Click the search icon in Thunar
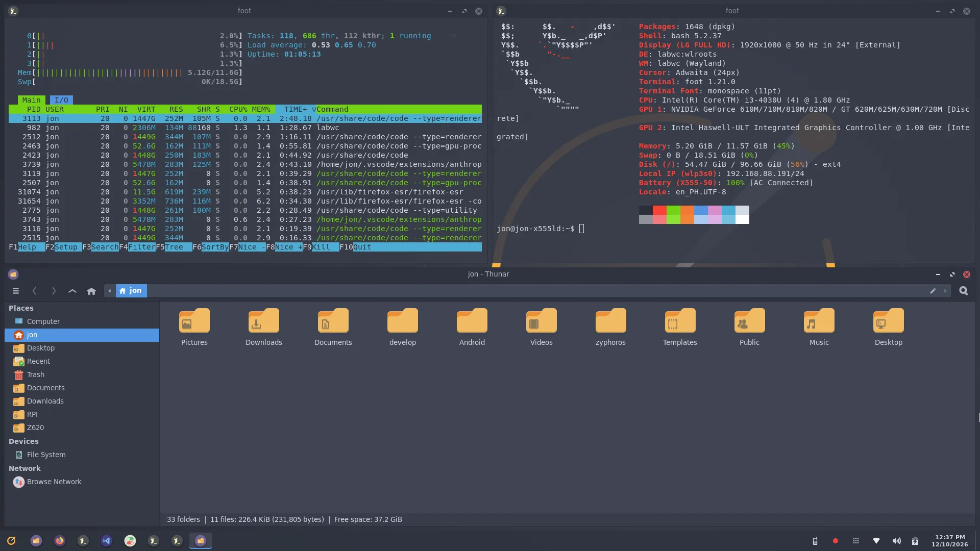The height and width of the screenshot is (551, 980). [964, 291]
